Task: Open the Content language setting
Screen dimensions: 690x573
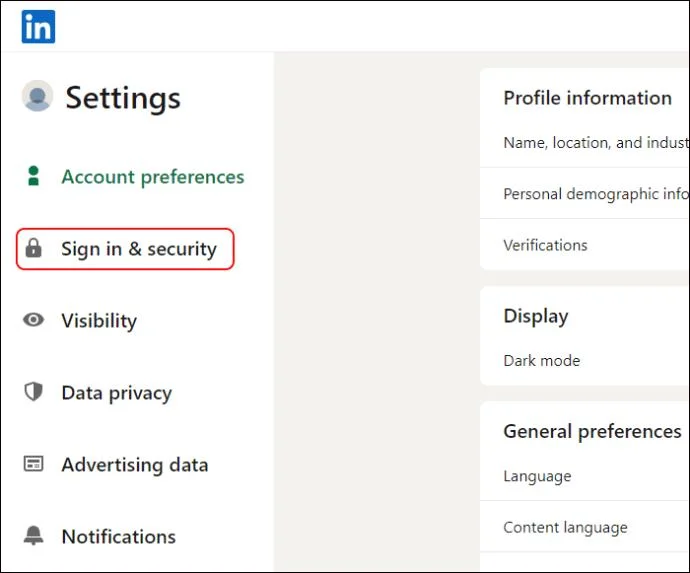Action: point(585,527)
